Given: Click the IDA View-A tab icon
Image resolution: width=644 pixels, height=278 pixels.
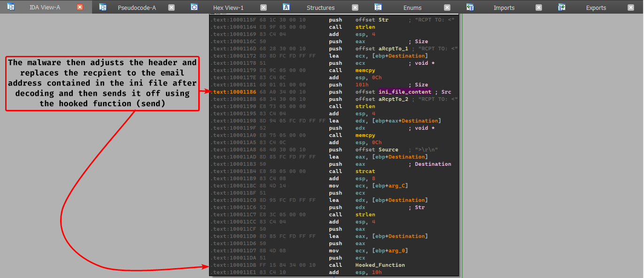Looking at the screenshot, I should tap(11, 7).
